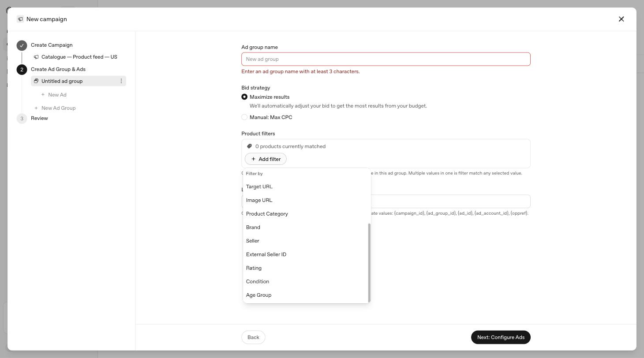Click the completed checkmark step icon
The height and width of the screenshot is (358, 644).
(22, 45)
